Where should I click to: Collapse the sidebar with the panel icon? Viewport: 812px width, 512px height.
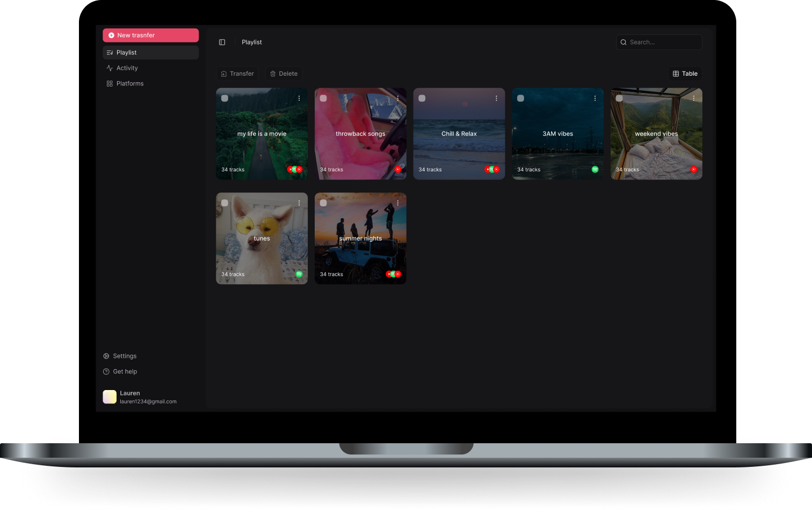[222, 42]
